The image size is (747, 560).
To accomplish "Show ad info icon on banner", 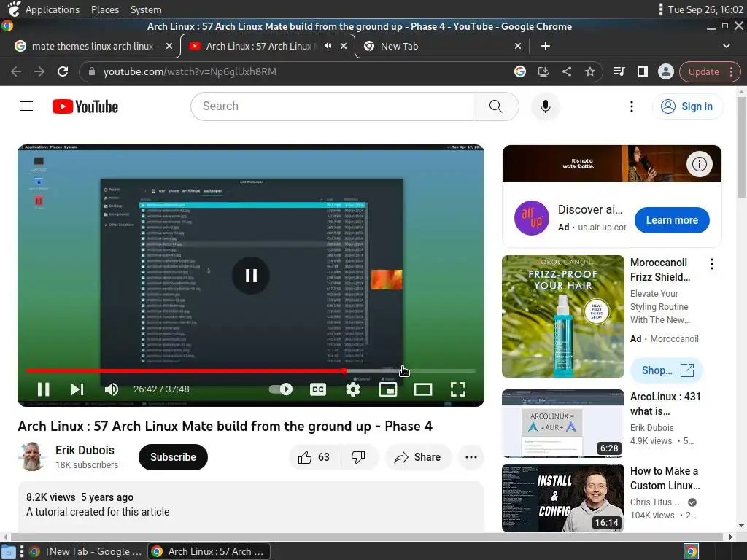I will (699, 164).
